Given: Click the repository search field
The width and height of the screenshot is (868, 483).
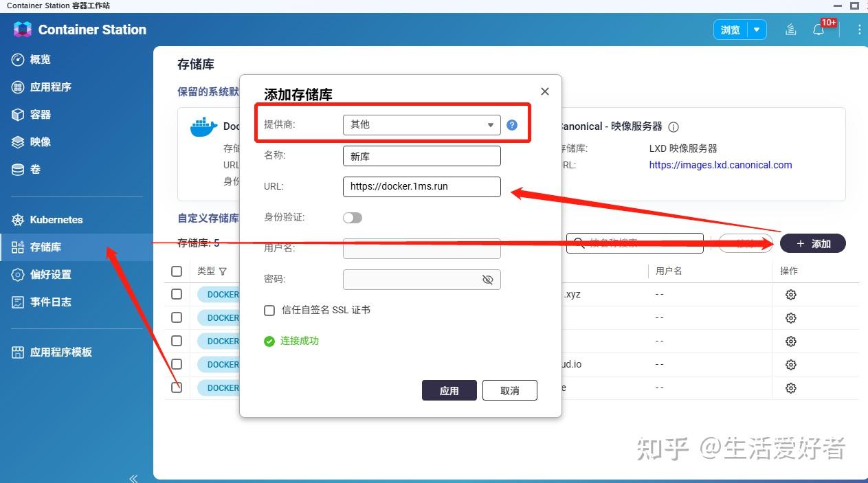Looking at the screenshot, I should point(635,243).
